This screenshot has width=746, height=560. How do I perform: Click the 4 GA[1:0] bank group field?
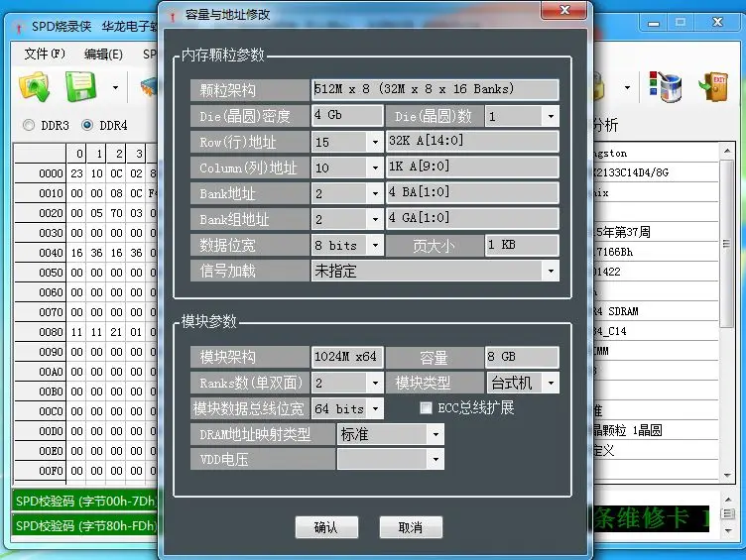click(x=472, y=219)
